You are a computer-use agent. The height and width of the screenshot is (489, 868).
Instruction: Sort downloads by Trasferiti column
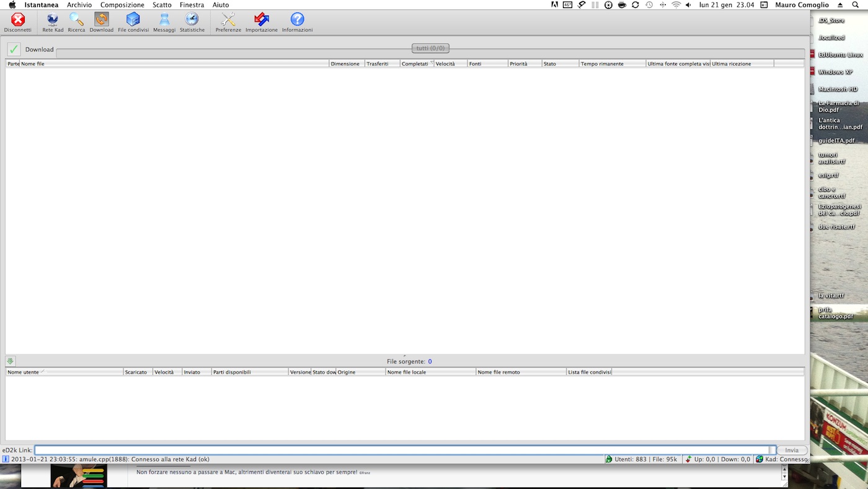pos(382,64)
